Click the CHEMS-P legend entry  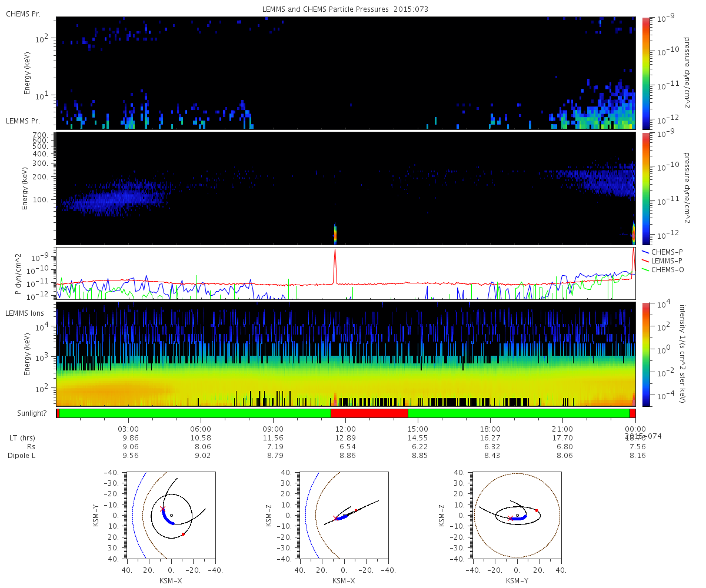pos(666,252)
